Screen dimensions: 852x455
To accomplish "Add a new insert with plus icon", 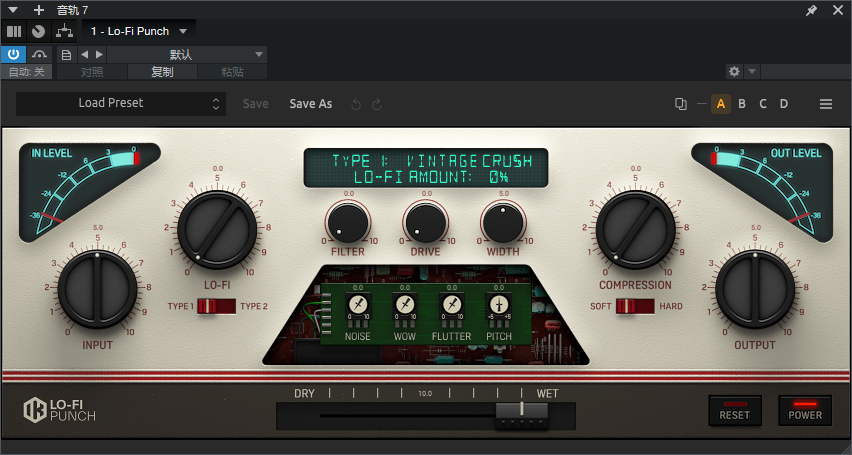I will pyautogui.click(x=39, y=10).
